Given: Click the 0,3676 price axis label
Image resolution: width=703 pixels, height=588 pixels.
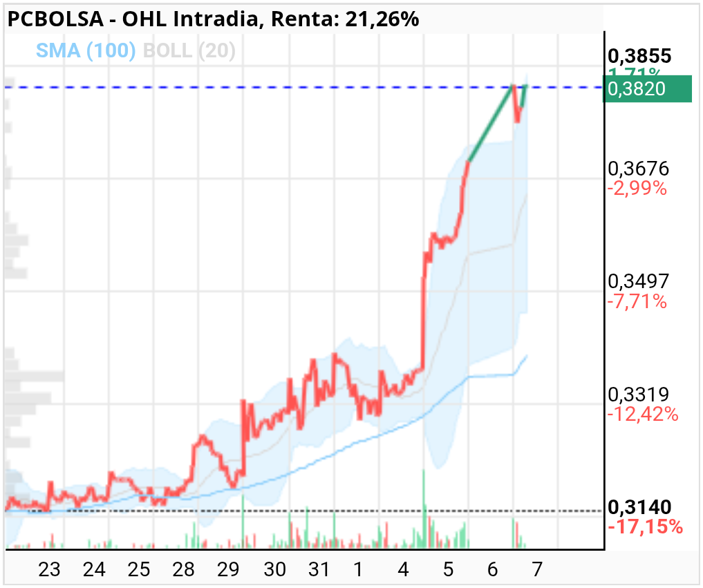Looking at the screenshot, I should [639, 169].
